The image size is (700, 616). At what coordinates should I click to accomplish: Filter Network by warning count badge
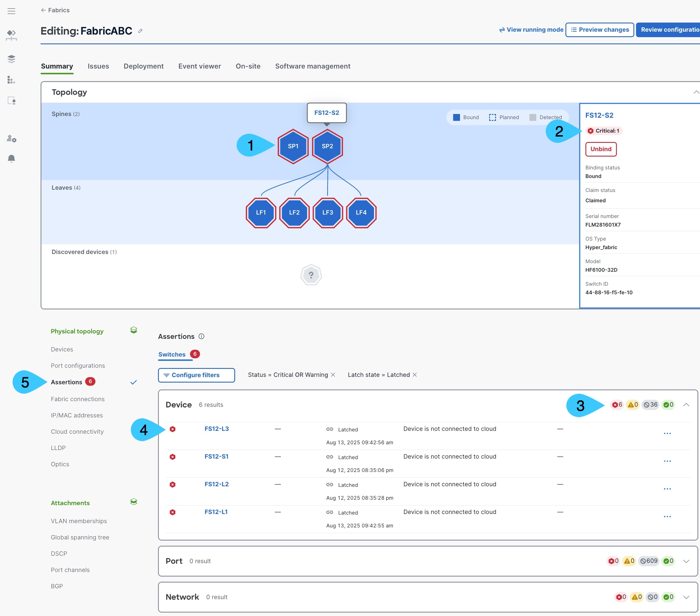point(637,597)
